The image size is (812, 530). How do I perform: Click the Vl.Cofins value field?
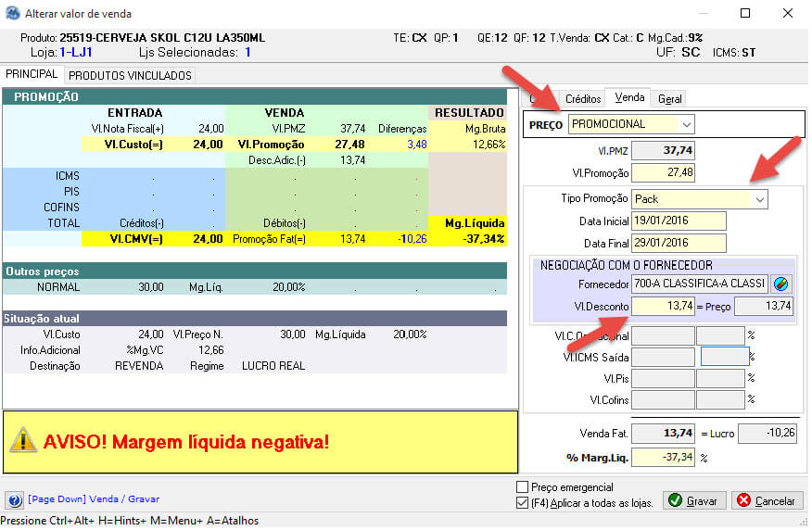663,400
